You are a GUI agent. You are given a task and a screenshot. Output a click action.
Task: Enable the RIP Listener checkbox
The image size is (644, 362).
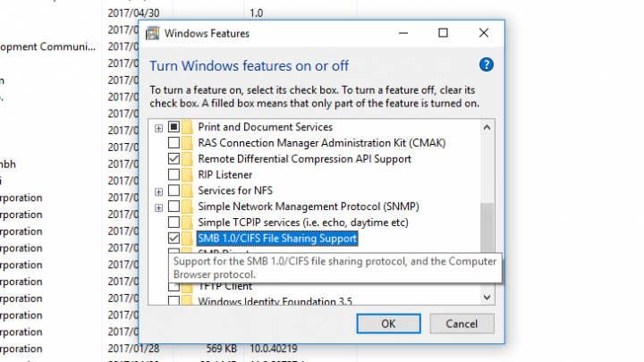(174, 174)
